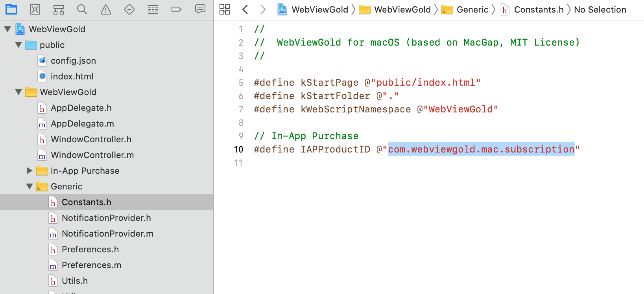Place cursor on empty line 11
Image resolution: width=644 pixels, height=294 pixels.
pyautogui.click(x=429, y=163)
